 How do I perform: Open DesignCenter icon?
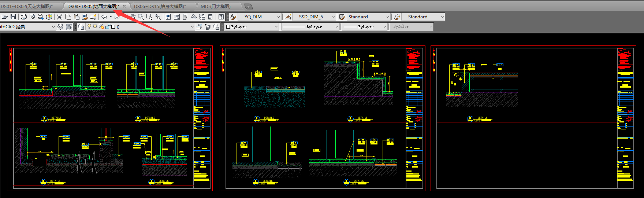(177, 17)
